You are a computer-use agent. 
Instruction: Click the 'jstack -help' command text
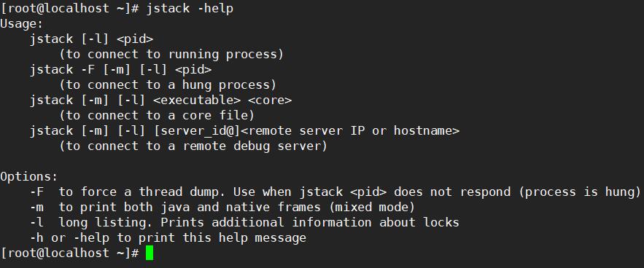(190, 8)
